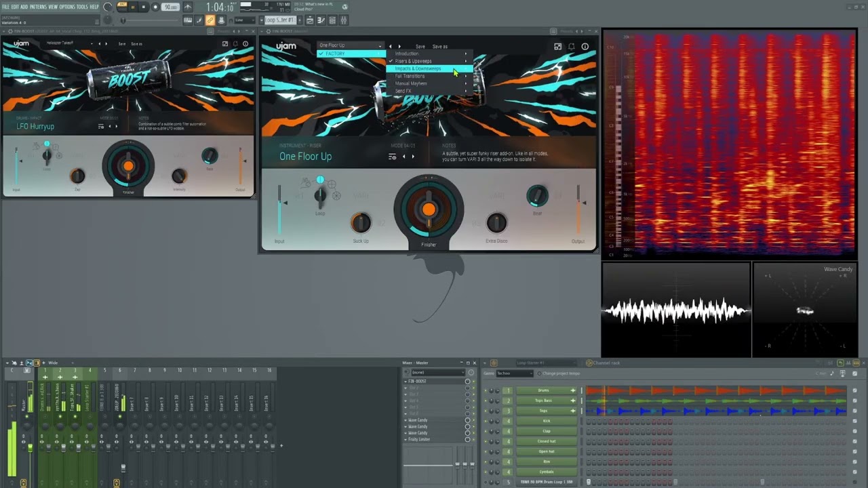Image resolution: width=868 pixels, height=488 pixels.
Task: Select the Closed hat channel button
Action: pyautogui.click(x=547, y=441)
